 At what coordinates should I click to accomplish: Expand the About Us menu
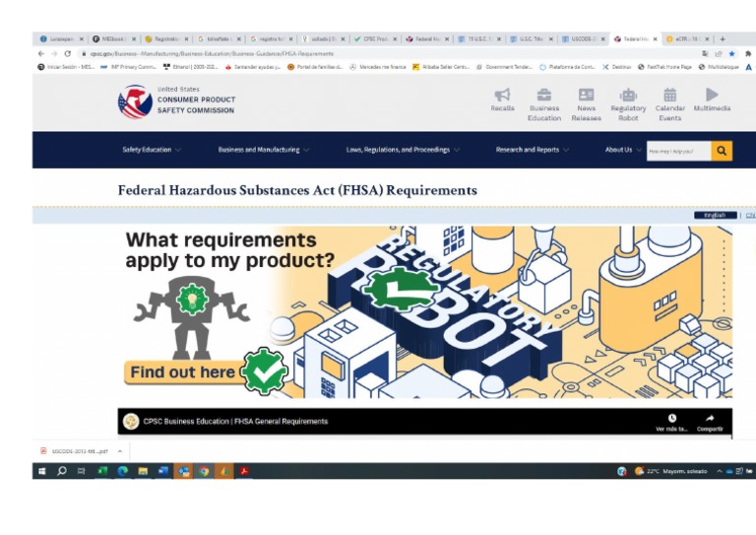coord(623,150)
